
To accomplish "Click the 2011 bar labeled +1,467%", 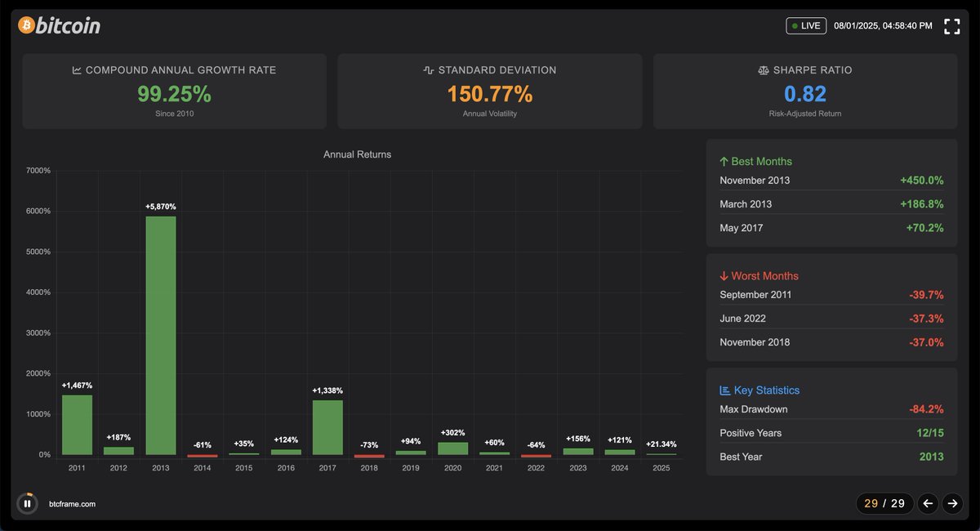I will click(78, 425).
